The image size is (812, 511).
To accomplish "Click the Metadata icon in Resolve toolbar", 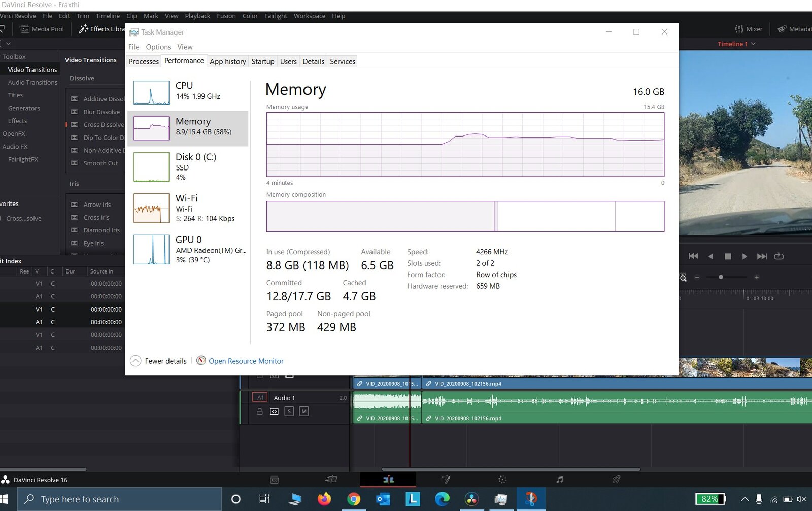I will (782, 29).
